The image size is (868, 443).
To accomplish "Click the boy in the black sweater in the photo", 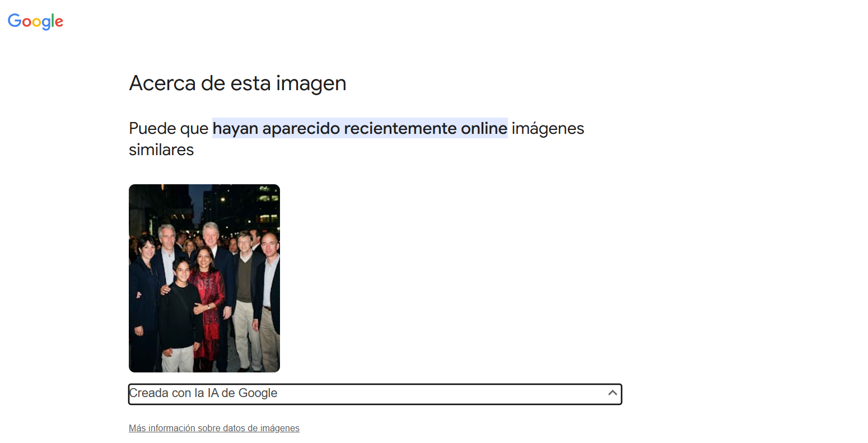I will [x=178, y=314].
